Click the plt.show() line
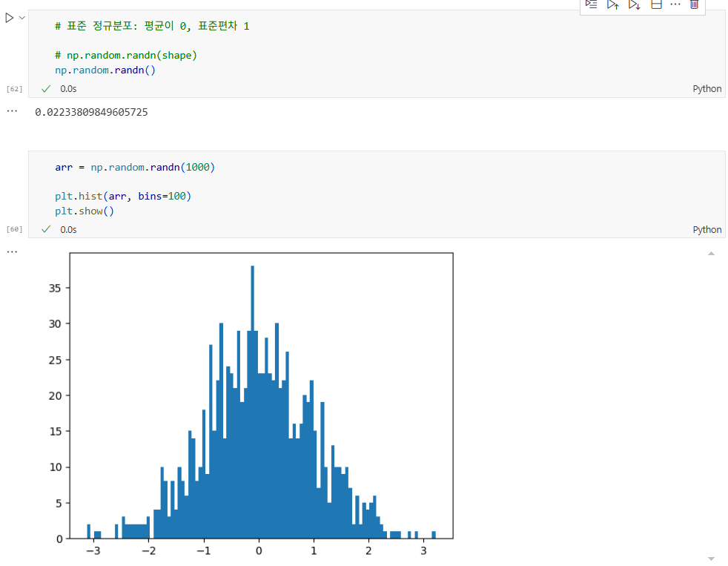The height and width of the screenshot is (566, 728). click(x=84, y=211)
